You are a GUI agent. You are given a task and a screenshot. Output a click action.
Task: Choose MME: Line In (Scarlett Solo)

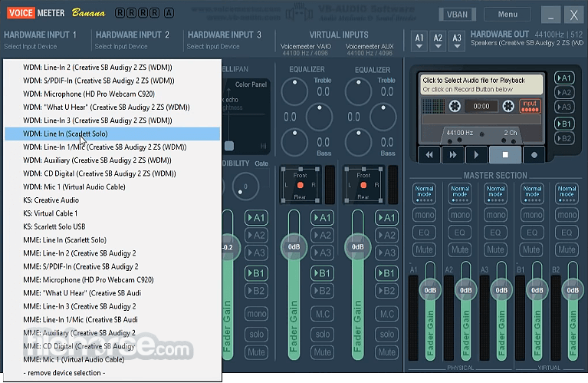[x=112, y=240]
